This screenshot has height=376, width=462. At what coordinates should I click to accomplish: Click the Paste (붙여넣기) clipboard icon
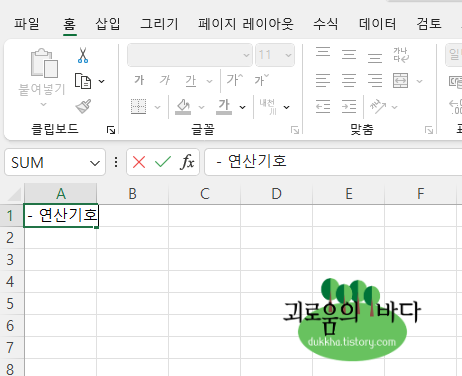pos(44,63)
